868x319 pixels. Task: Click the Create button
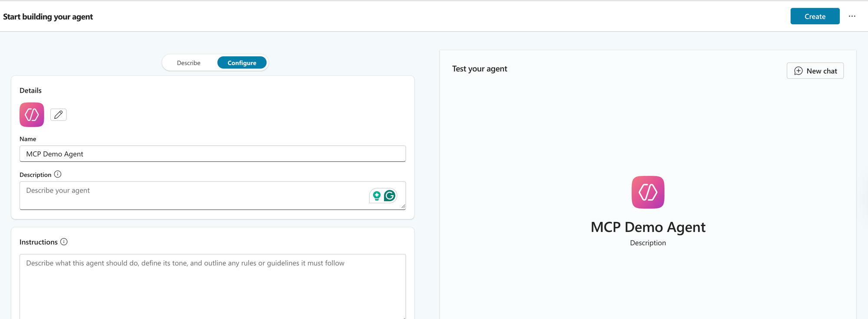tap(815, 16)
